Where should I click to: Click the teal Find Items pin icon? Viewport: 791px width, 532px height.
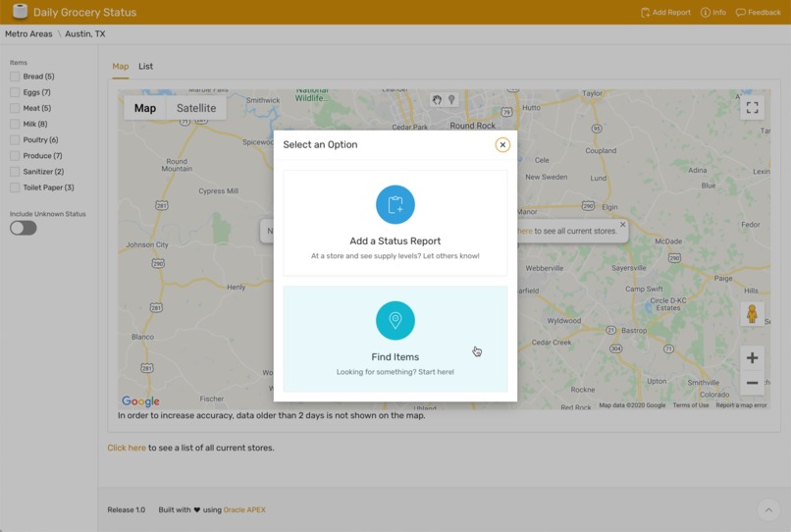pyautogui.click(x=395, y=321)
